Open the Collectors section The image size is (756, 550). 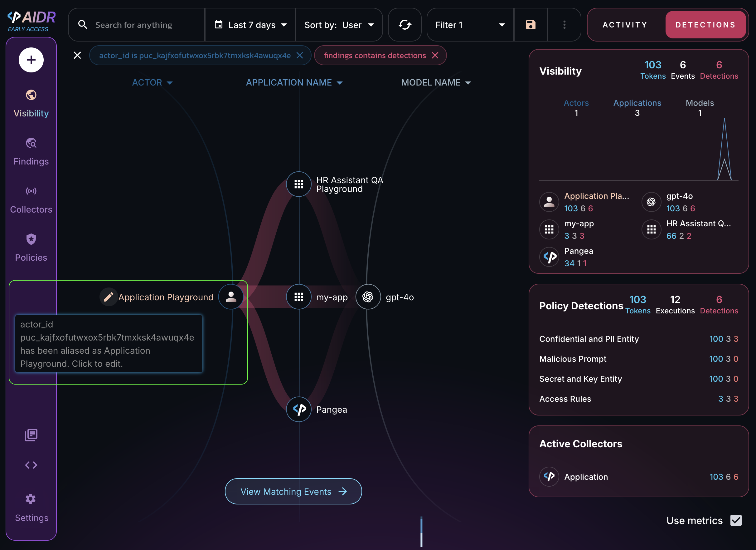[31, 199]
